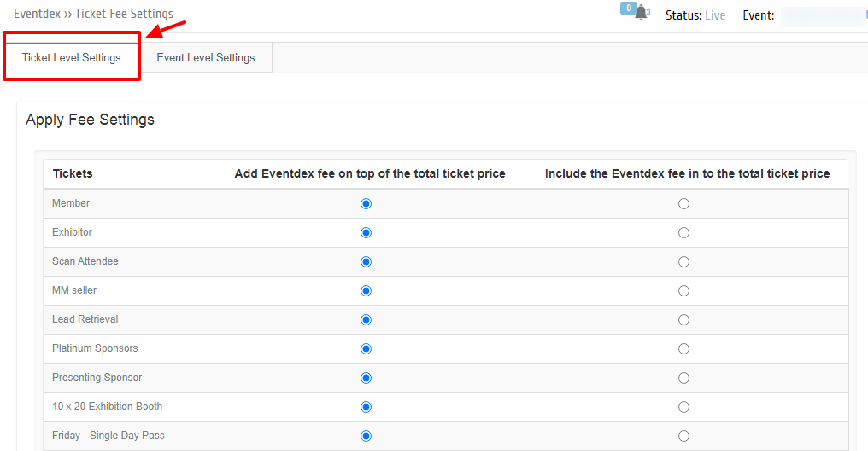Open the Event selector field
This screenshot has height=451, width=868.
[x=824, y=16]
